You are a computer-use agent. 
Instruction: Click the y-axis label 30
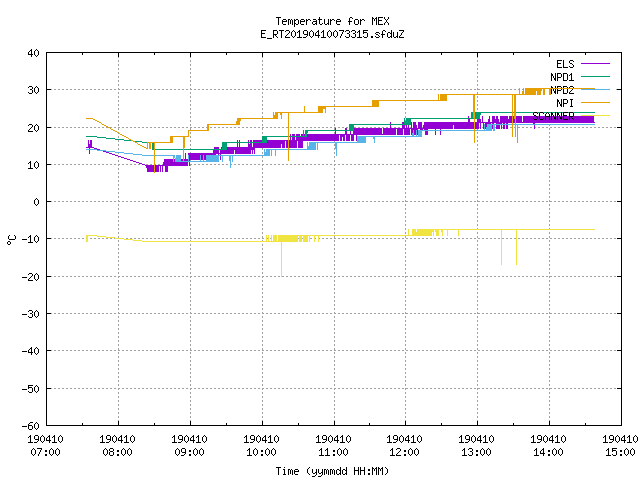[x=33, y=90]
